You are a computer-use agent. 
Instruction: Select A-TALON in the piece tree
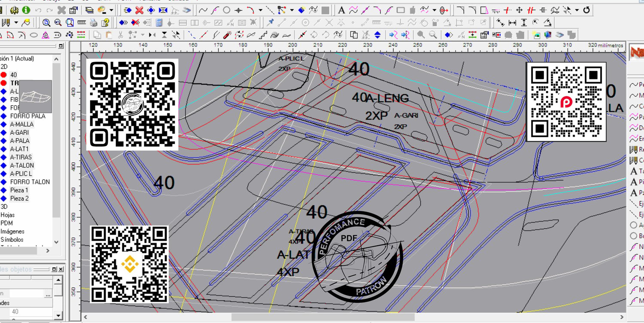tap(22, 165)
